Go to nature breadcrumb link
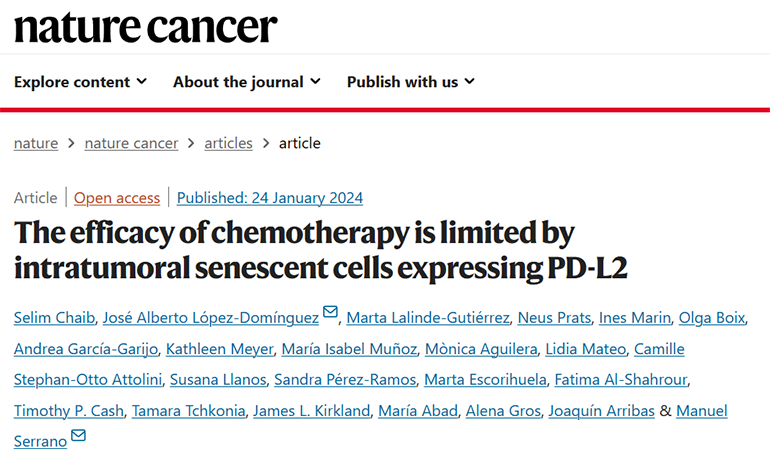 click(36, 143)
